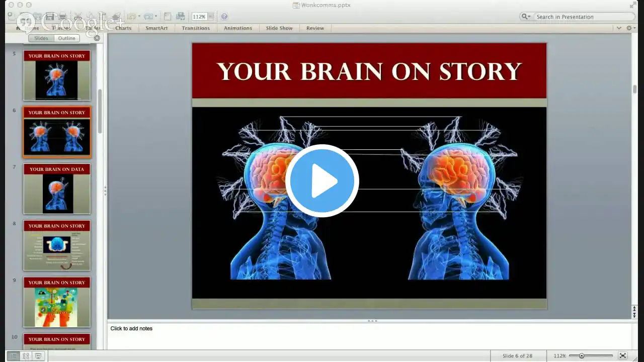Switch to Slide Sorter view
This screenshot has height=362, width=644.
click(26, 356)
